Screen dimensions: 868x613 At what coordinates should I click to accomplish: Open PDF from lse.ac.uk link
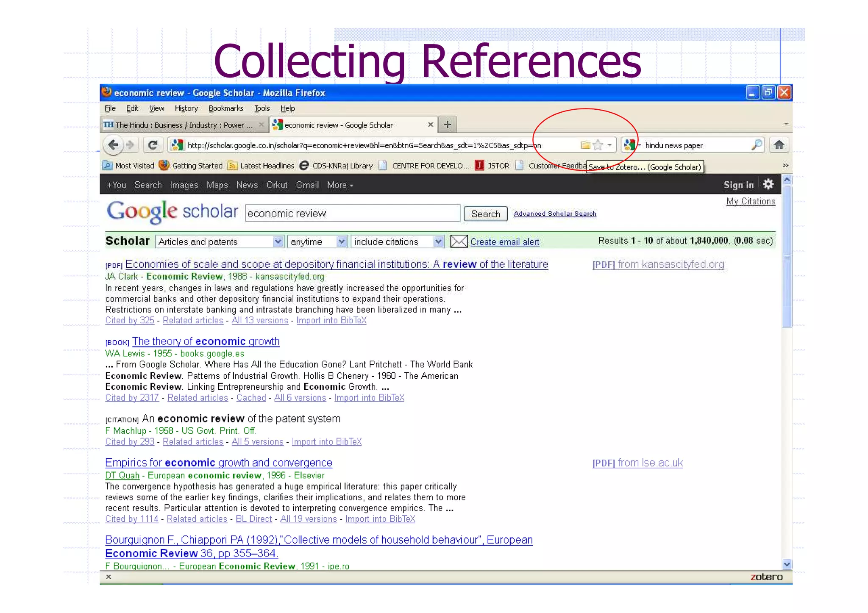pos(637,463)
